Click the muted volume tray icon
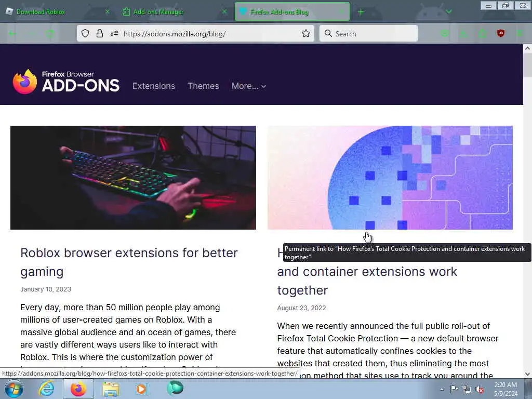The height and width of the screenshot is (399, 532). pyautogui.click(x=480, y=390)
